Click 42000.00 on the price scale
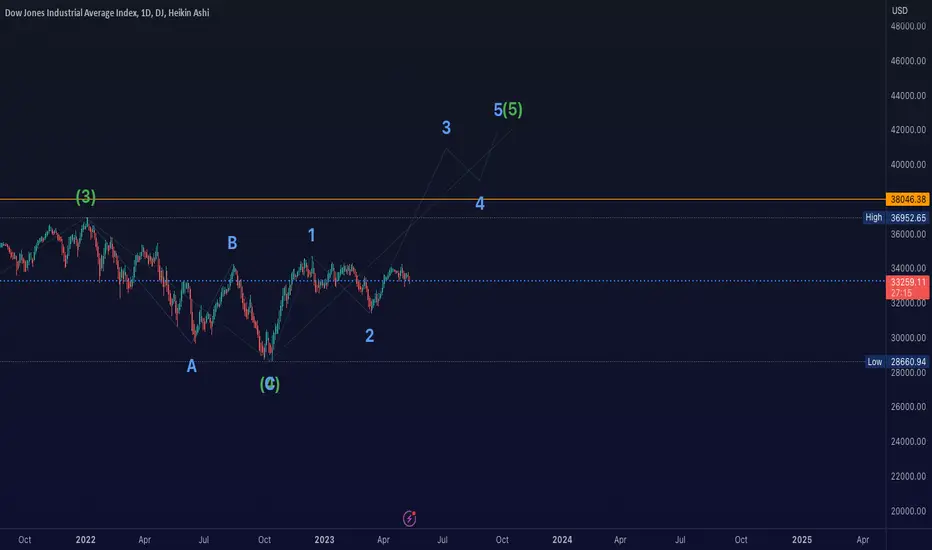 coord(908,130)
